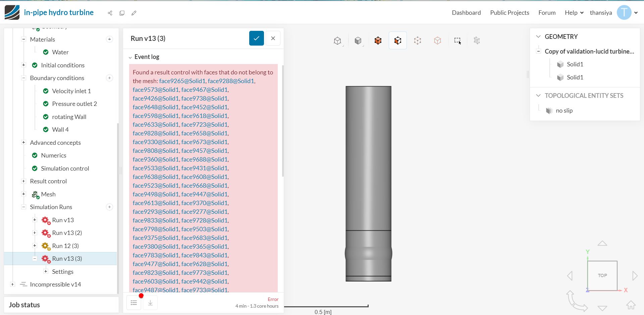Activate box selection tool
The height and width of the screenshot is (315, 644).
coord(458,41)
